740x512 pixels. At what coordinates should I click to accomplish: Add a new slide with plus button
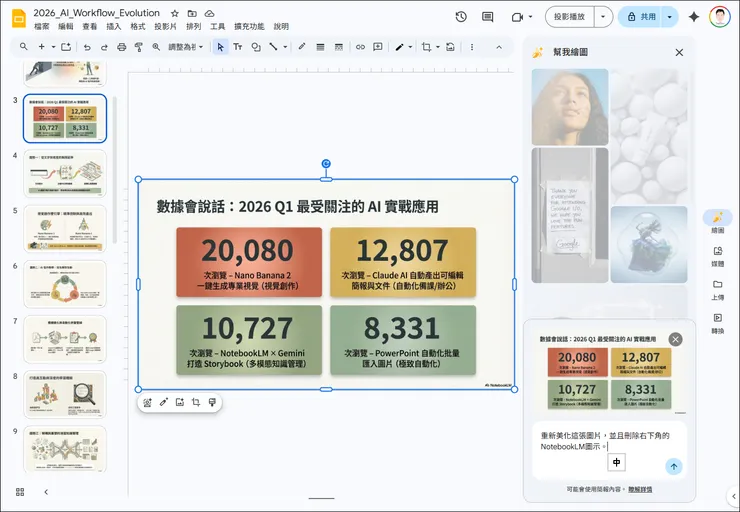point(42,47)
